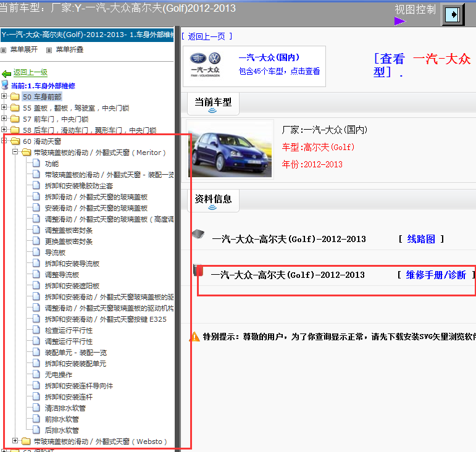The image size is (476, 452).
Task: Click the blue chevron under 资料信息 tab
Action: point(212,207)
